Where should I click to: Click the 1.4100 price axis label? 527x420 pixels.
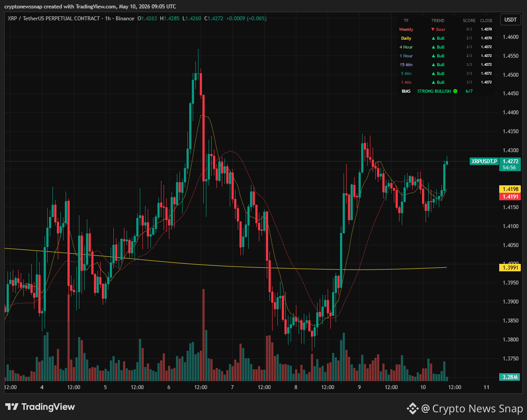click(x=511, y=226)
